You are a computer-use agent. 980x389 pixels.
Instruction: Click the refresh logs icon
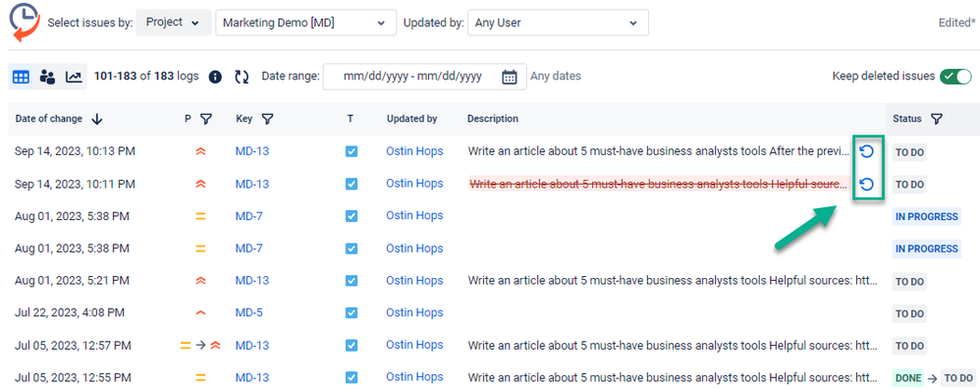(242, 77)
